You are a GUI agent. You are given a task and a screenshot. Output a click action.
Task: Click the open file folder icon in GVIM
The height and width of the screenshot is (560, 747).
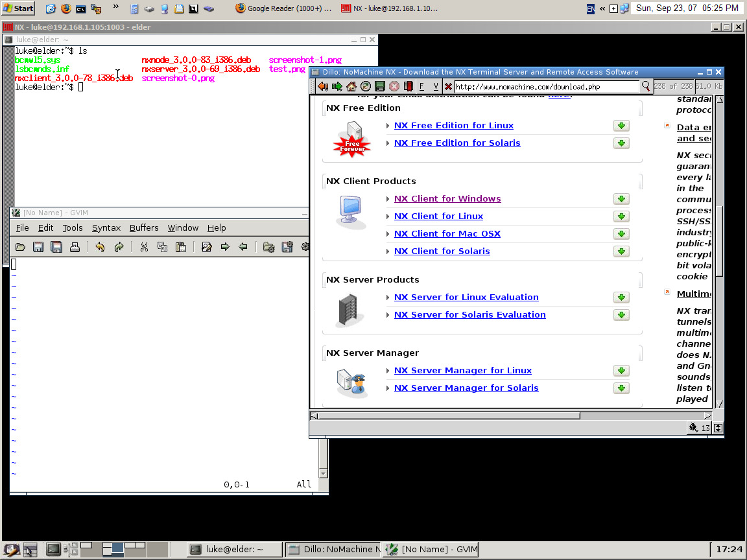point(20,247)
